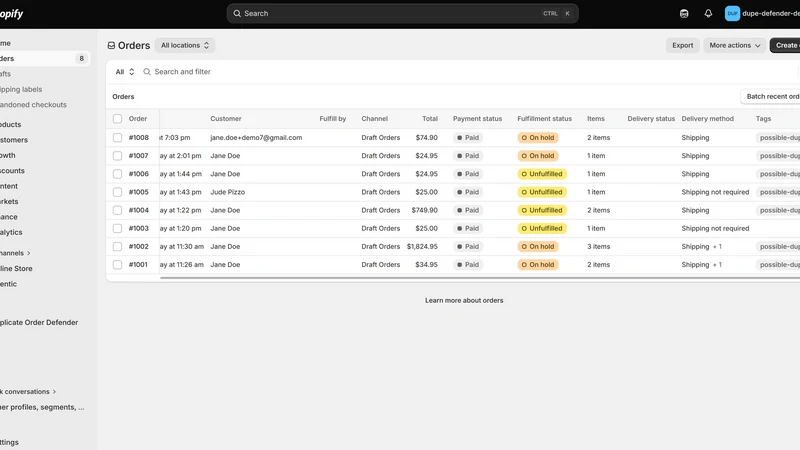This screenshot has height=450, width=800.
Task: Open the All locations dropdown
Action: pos(185,45)
